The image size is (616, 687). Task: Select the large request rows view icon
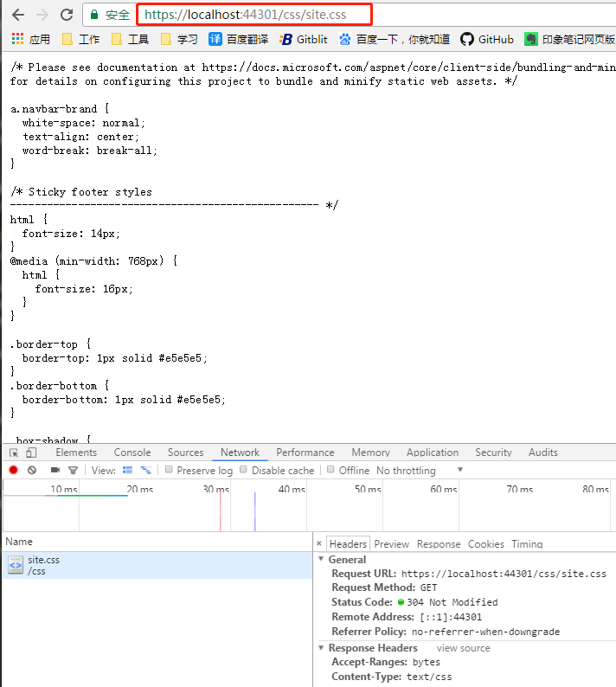pos(127,470)
